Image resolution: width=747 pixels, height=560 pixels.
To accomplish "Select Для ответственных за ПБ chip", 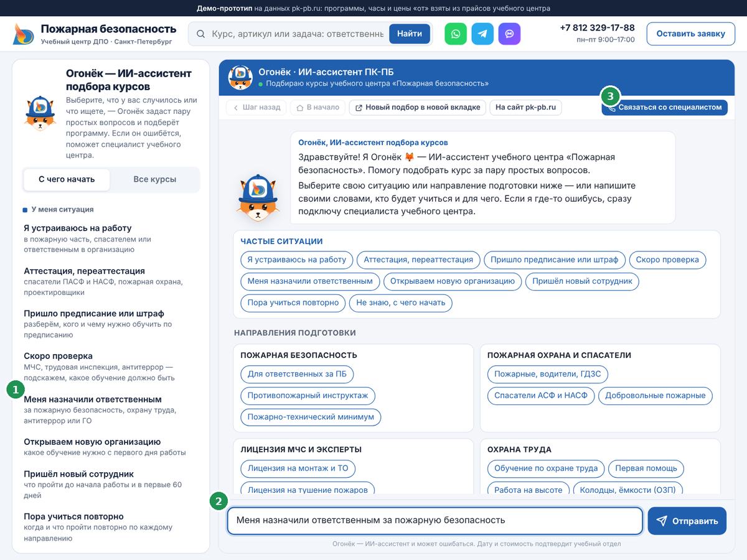I will (x=297, y=374).
